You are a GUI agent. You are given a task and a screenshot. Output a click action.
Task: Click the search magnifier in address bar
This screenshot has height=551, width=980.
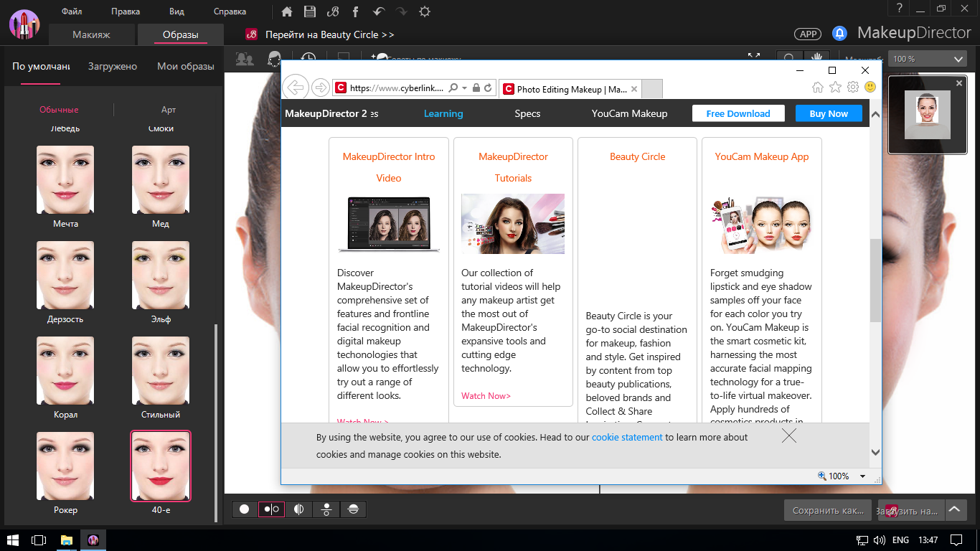(x=453, y=88)
